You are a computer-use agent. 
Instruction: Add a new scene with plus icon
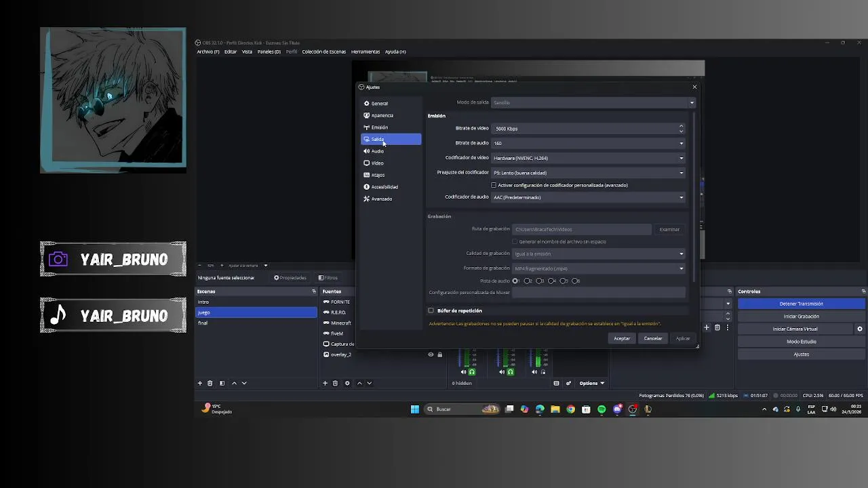click(199, 383)
